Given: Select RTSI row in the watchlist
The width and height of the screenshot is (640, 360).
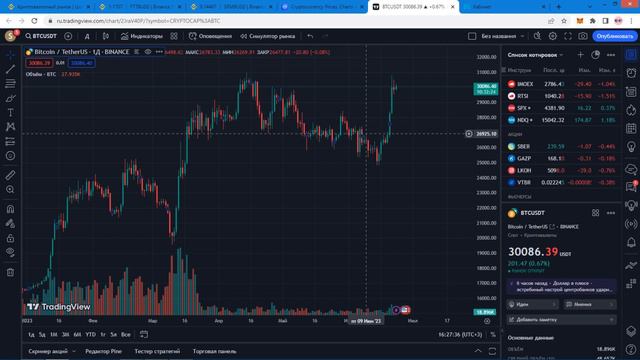Looking at the screenshot, I should (562, 96).
